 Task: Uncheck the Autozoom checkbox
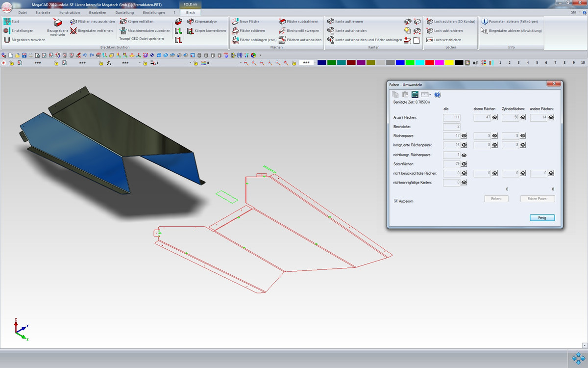396,201
